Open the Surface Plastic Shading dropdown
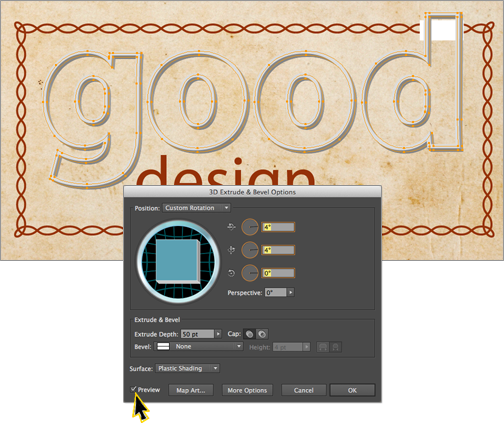 click(x=188, y=368)
